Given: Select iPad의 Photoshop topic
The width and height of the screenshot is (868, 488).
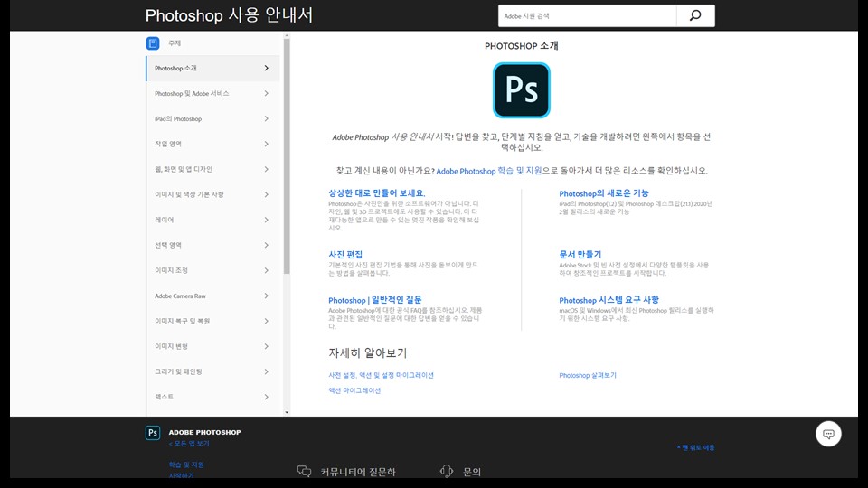Looking at the screenshot, I should click(212, 119).
